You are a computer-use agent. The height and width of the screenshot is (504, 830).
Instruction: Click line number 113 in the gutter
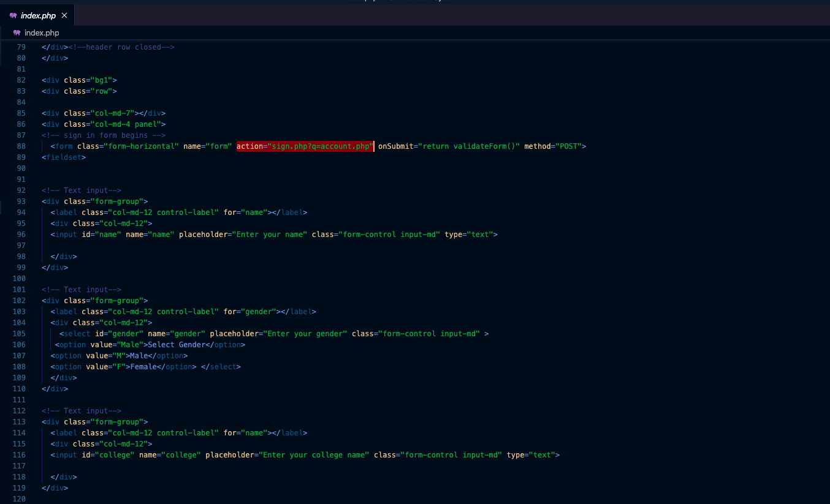coord(19,422)
